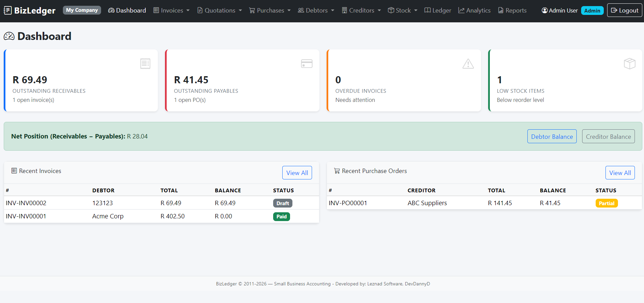Expand the Purchases dropdown caret

pos(289,10)
